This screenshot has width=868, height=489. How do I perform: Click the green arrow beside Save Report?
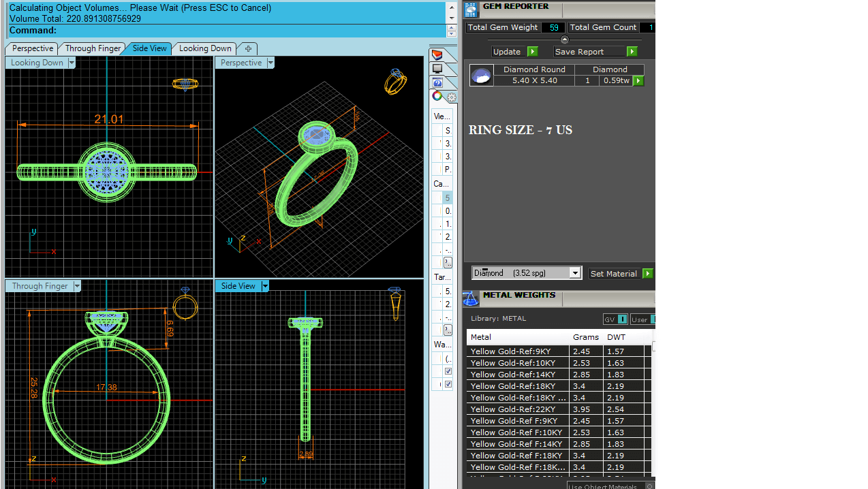[x=632, y=52]
